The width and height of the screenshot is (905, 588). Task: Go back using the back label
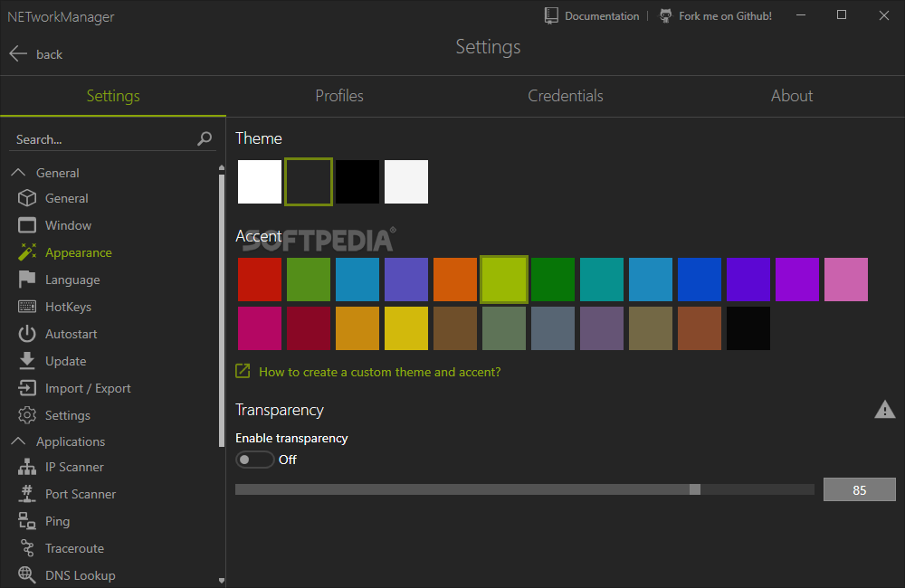point(49,54)
